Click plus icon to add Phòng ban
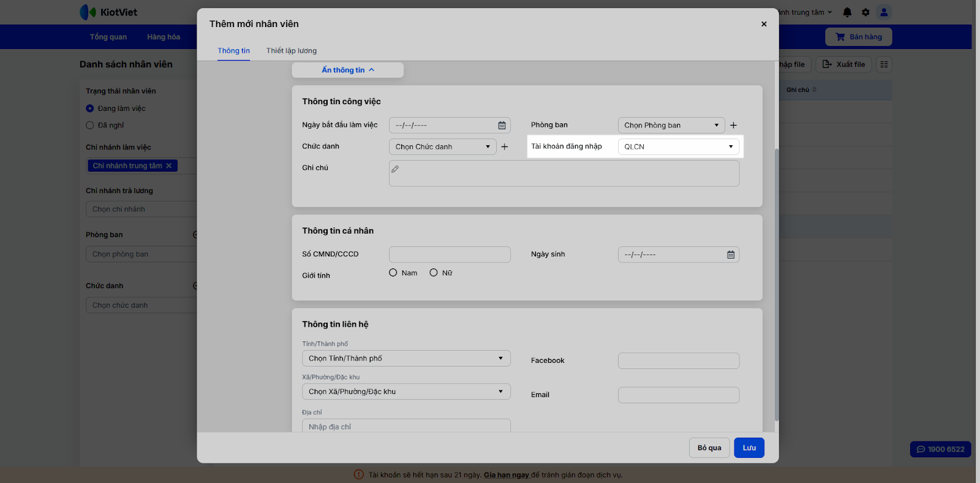 (733, 126)
